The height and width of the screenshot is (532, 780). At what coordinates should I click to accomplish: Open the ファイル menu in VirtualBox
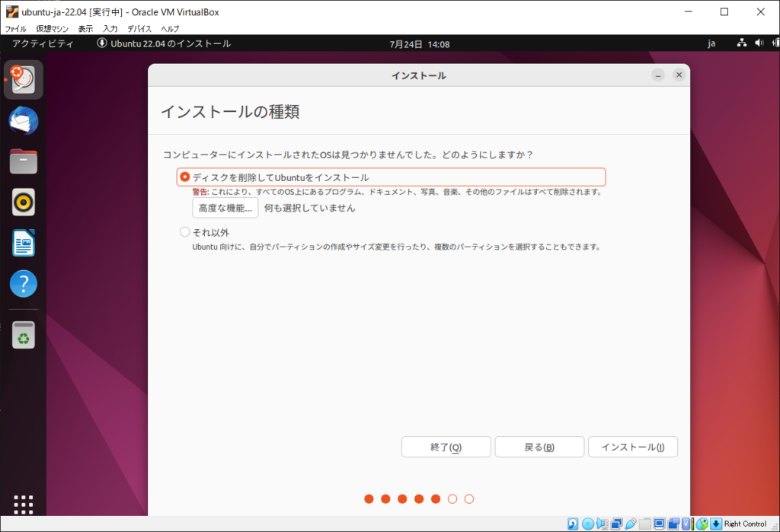click(15, 29)
